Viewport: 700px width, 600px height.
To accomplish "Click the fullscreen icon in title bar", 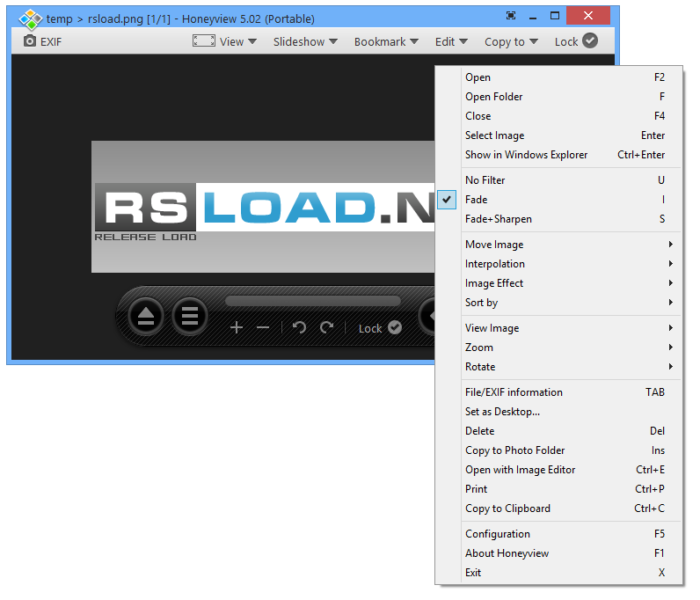I will click(x=511, y=16).
